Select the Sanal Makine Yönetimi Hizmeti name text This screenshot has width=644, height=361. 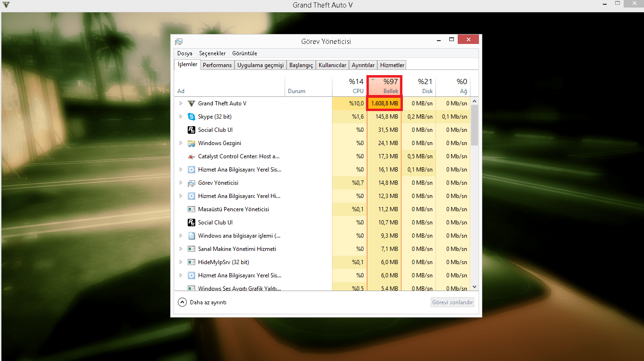click(x=237, y=249)
